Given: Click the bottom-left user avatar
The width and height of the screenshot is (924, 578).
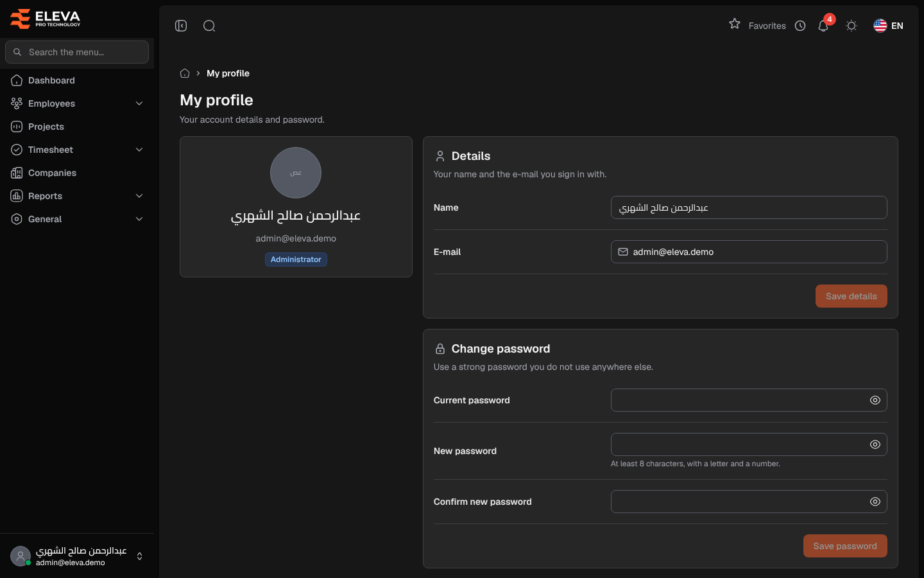Looking at the screenshot, I should [x=21, y=556].
